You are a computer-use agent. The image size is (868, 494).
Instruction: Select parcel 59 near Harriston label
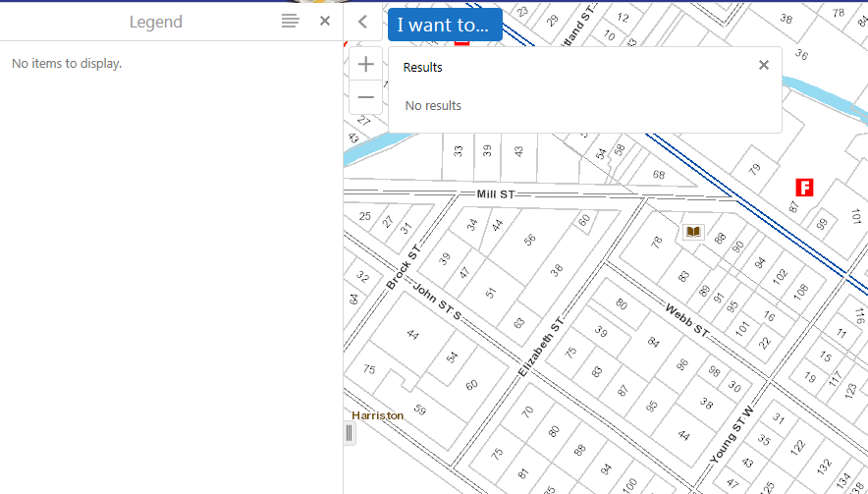420,410
